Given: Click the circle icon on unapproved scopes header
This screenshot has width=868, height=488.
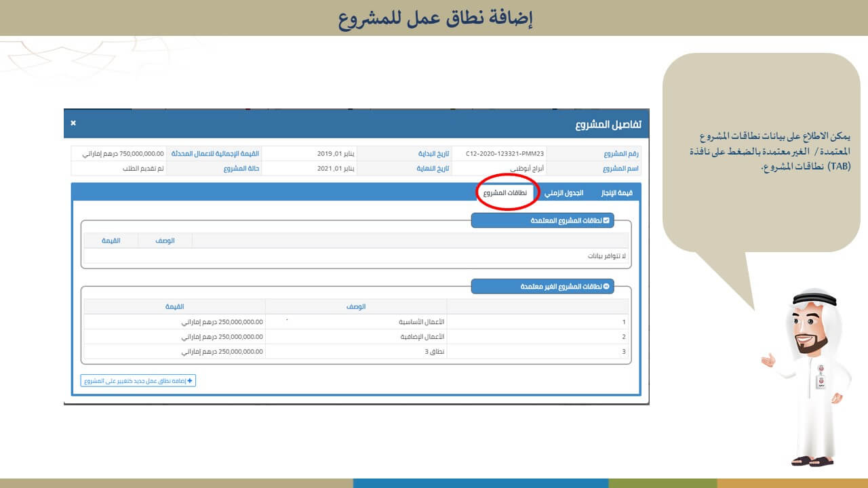Looking at the screenshot, I should (x=606, y=287).
